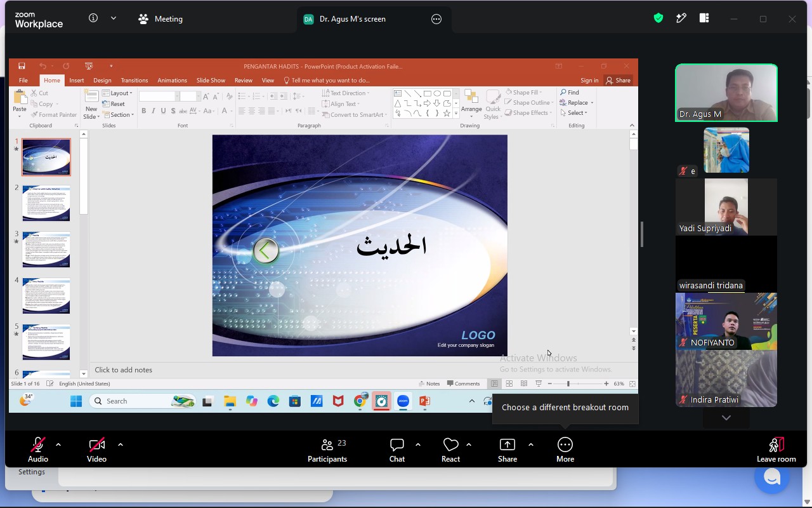The height and width of the screenshot is (508, 812).
Task: Open screen share options ellipsis
Action: [436, 19]
